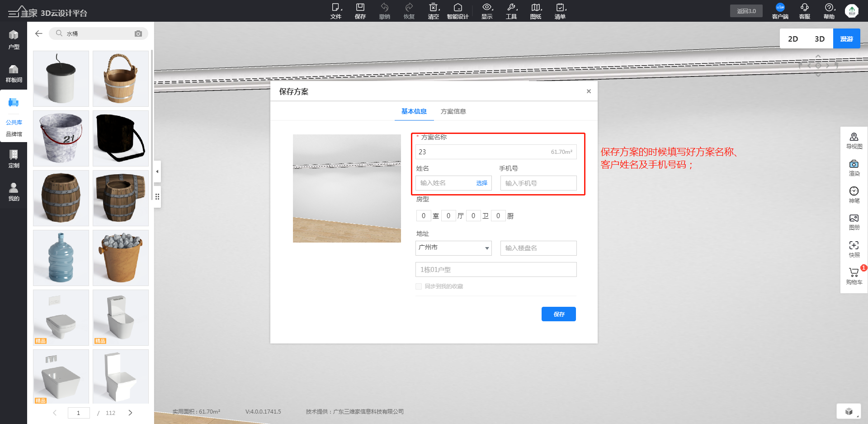Switch viewport to 3D mode
The width and height of the screenshot is (868, 424).
820,38
